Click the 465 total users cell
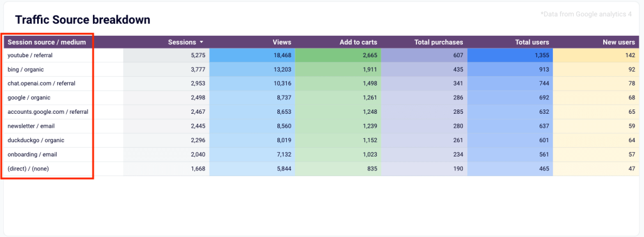The height and width of the screenshot is (237, 644). coord(510,168)
